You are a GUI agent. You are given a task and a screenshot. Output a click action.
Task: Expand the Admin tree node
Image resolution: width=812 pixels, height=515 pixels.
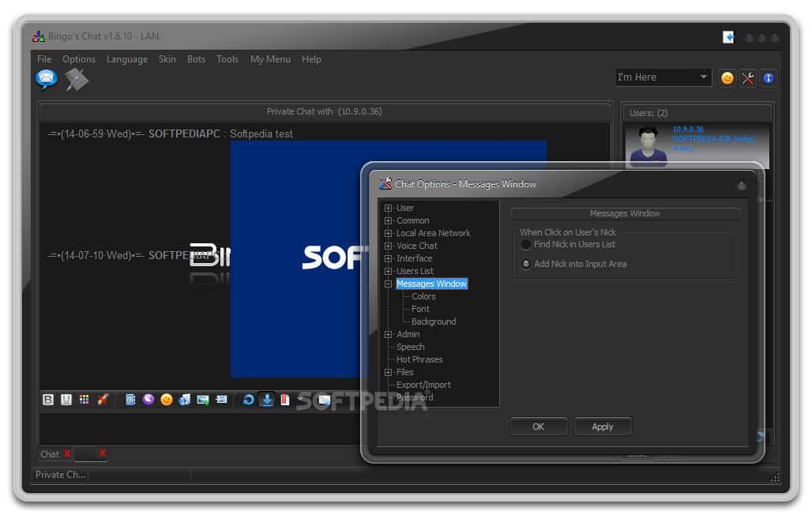pos(389,335)
